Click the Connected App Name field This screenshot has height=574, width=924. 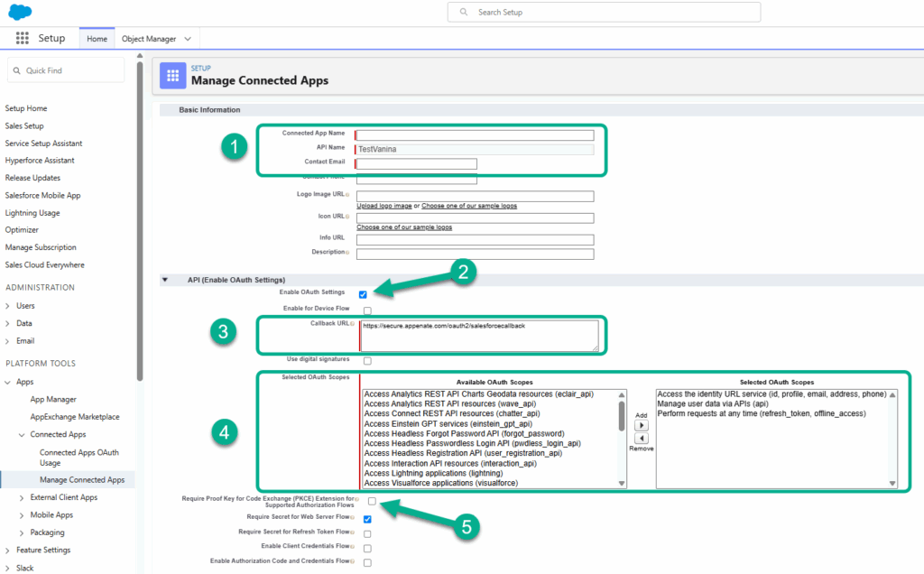[x=475, y=135]
